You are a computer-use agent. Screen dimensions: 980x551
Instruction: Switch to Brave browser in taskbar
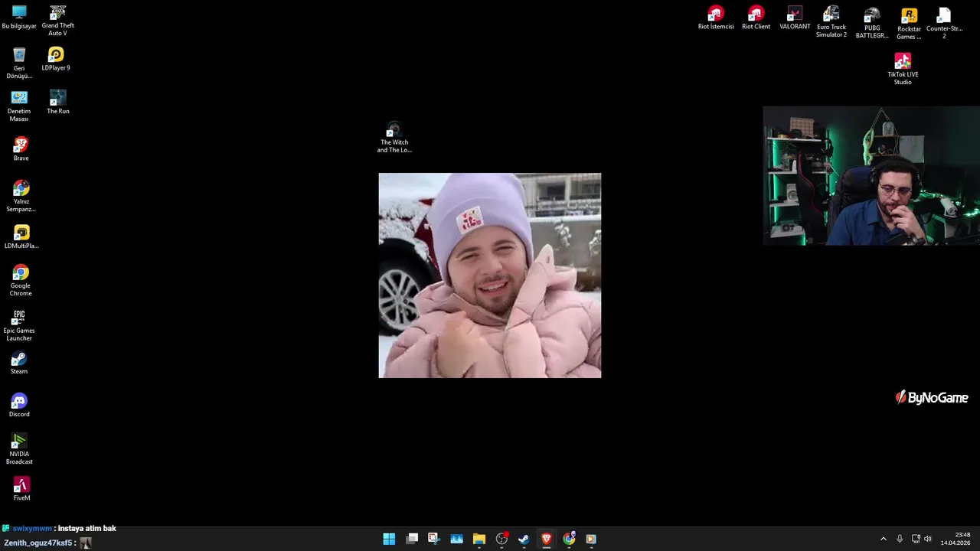pyautogui.click(x=546, y=539)
